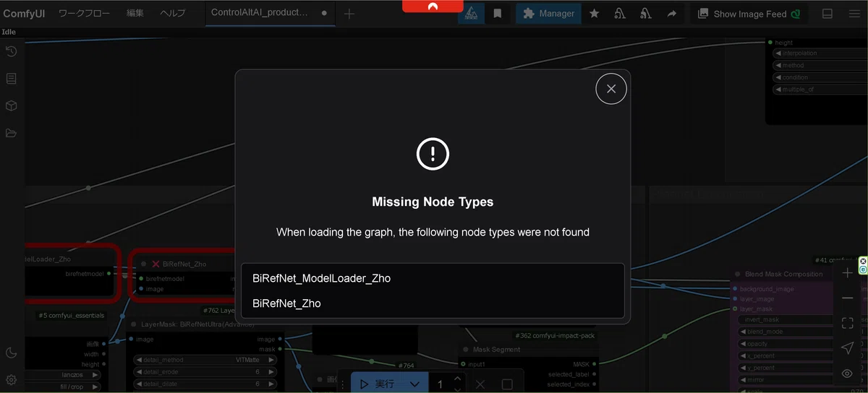The height and width of the screenshot is (393, 868).
Task: Increase the batch count stepper
Action: 457,379
